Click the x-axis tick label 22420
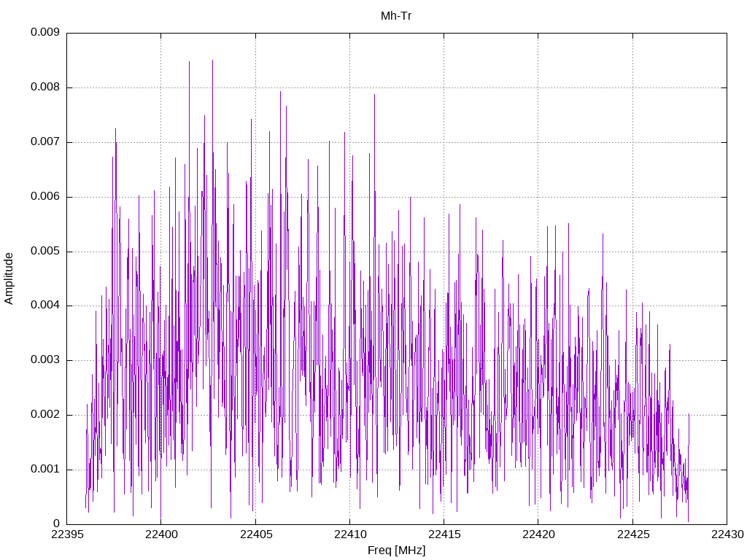 click(539, 534)
